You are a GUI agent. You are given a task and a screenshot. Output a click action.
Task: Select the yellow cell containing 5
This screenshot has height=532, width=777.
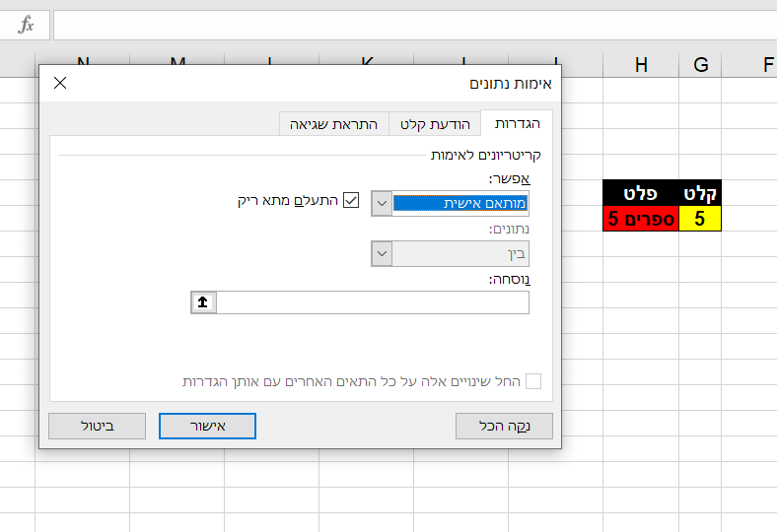(700, 219)
